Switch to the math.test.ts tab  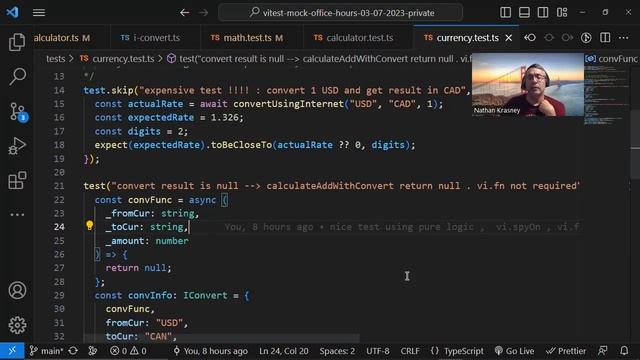tap(252, 38)
